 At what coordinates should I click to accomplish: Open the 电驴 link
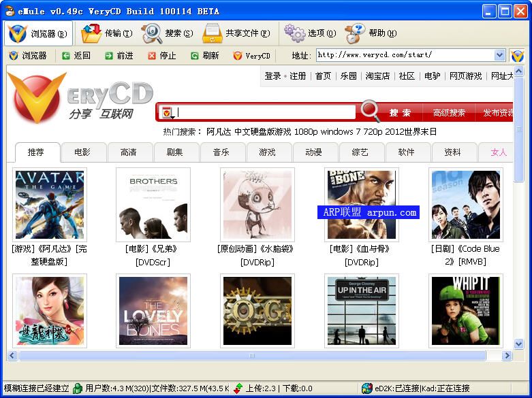tap(433, 76)
